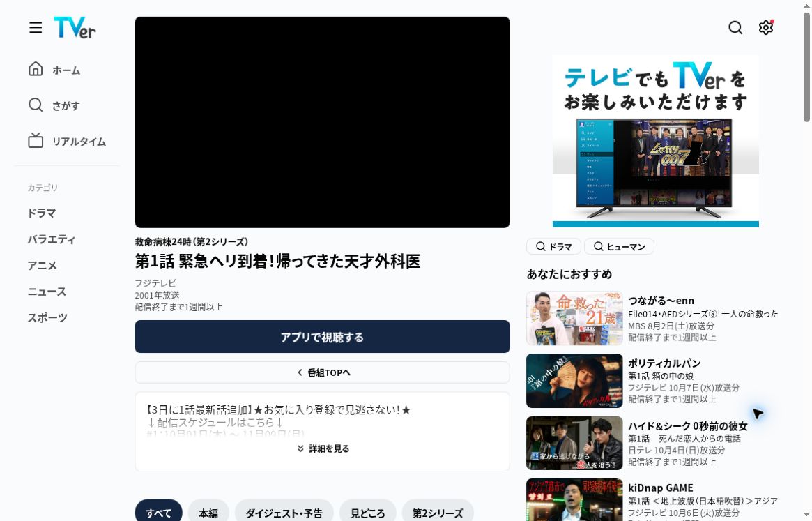This screenshot has width=812, height=521.
Task: Open the ハイド&シーク 0秒前の彼女 thumbnail
Action: 574,444
